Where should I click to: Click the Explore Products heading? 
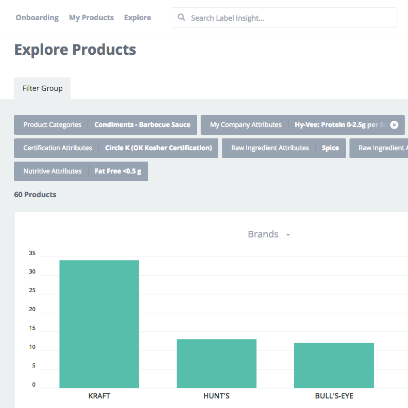click(x=75, y=50)
